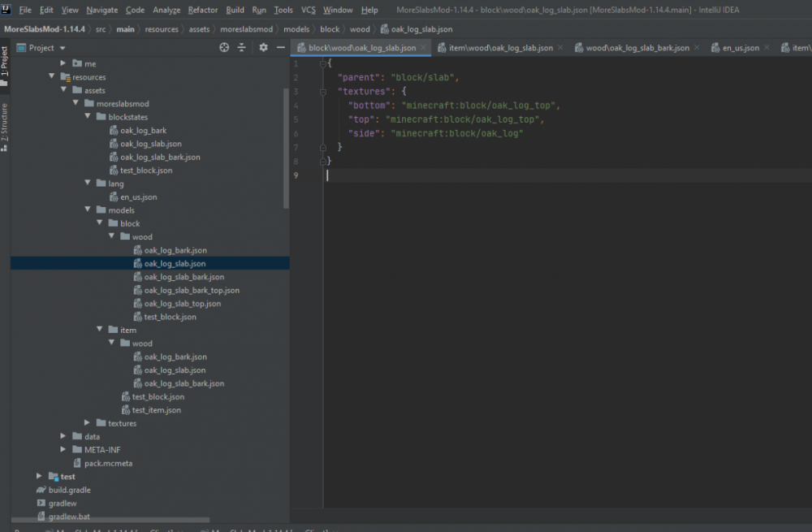Expand the META-INF folder
This screenshot has height=532, width=812.
[63, 450]
